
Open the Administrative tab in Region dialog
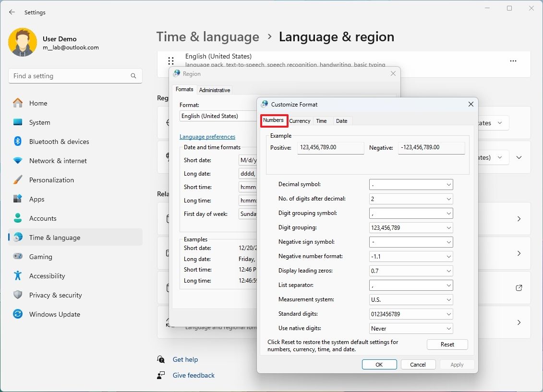pos(215,90)
